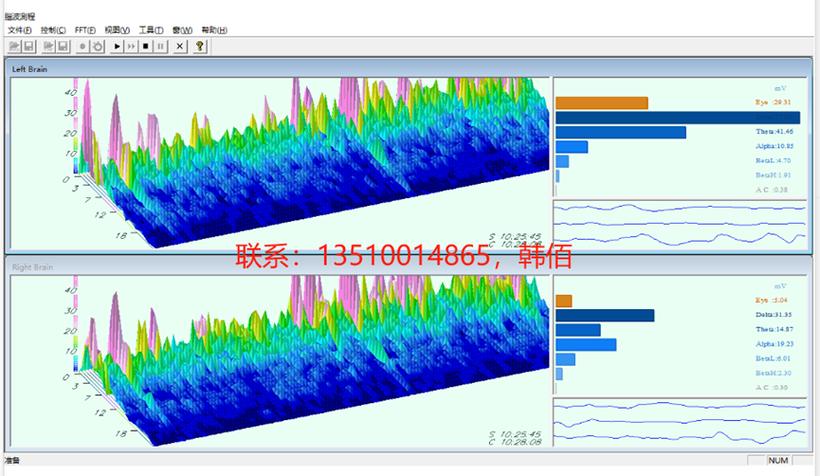
Task: Open the FFT menu
Action: (x=85, y=30)
